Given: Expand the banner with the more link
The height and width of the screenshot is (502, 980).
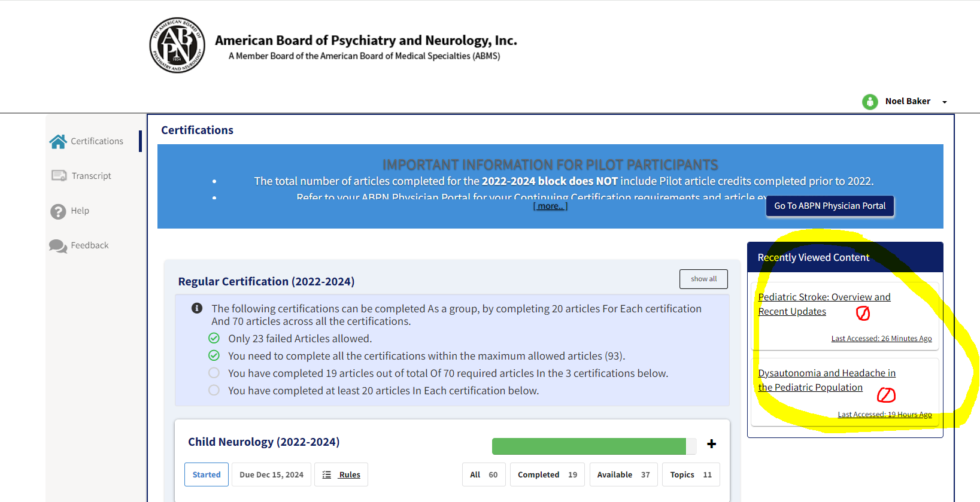Looking at the screenshot, I should click(x=550, y=206).
